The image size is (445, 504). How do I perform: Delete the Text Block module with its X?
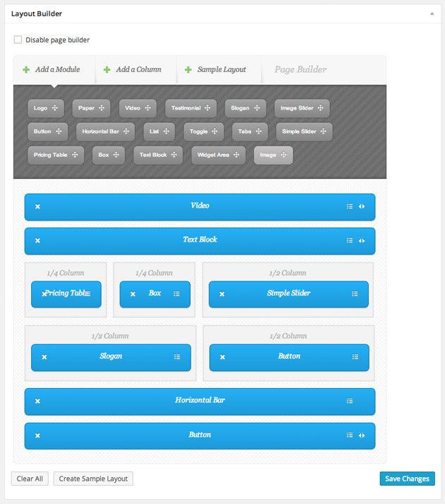coord(37,240)
